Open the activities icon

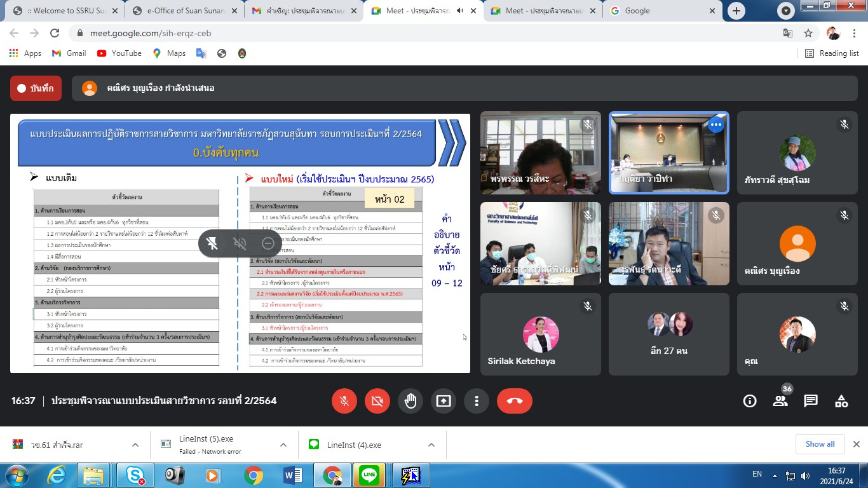[841, 401]
